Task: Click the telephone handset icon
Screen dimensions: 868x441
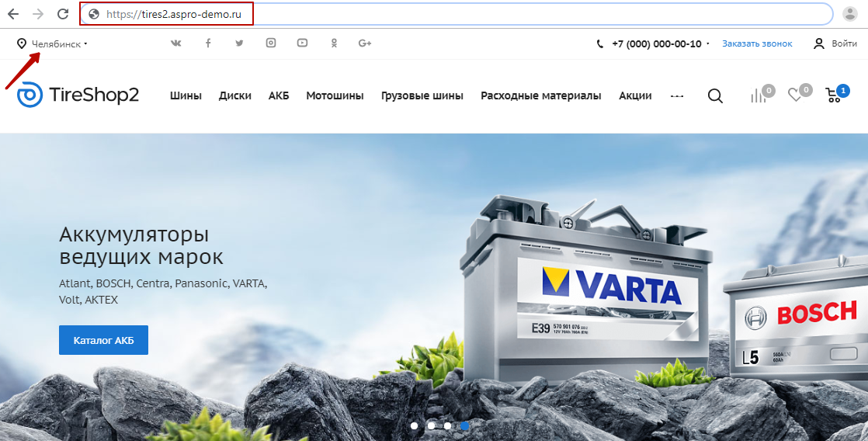Action: point(600,43)
